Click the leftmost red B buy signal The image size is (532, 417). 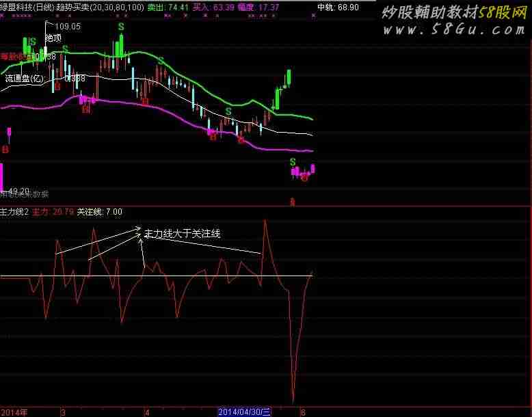point(5,149)
